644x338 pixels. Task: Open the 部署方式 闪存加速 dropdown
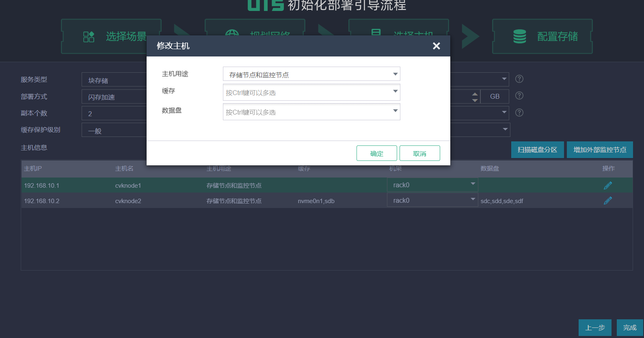(115, 96)
